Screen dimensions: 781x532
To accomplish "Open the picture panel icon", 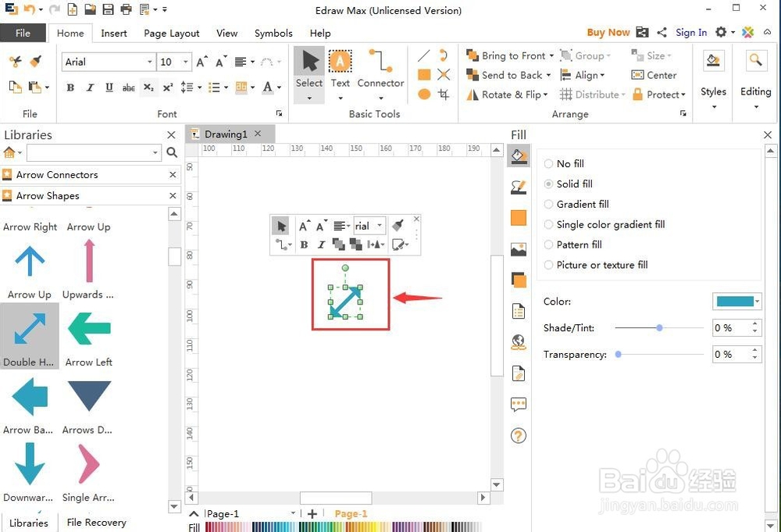I will (x=519, y=249).
